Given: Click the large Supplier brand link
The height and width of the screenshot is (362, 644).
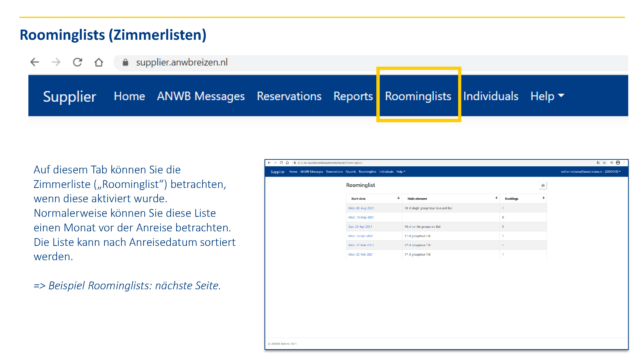Looking at the screenshot, I should [69, 97].
